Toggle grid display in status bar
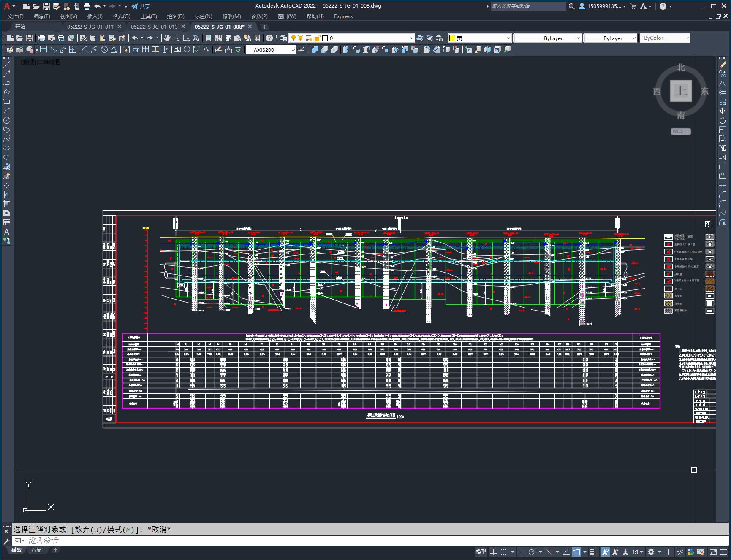This screenshot has height=560, width=731. 493,552
